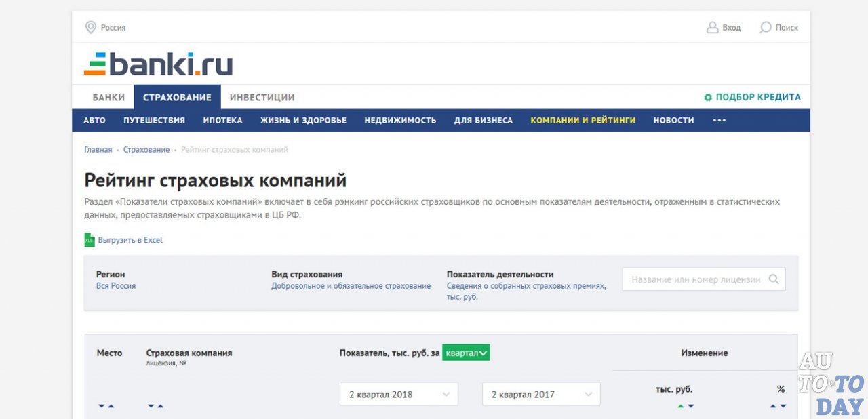Image resolution: width=868 pixels, height=419 pixels.
Task: Click the gear icon beside Подбор кредита
Action: pyautogui.click(x=708, y=98)
